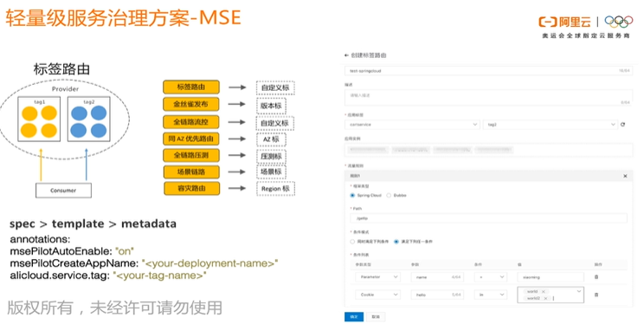Click the tag1 box with yellow circles

tap(39, 120)
